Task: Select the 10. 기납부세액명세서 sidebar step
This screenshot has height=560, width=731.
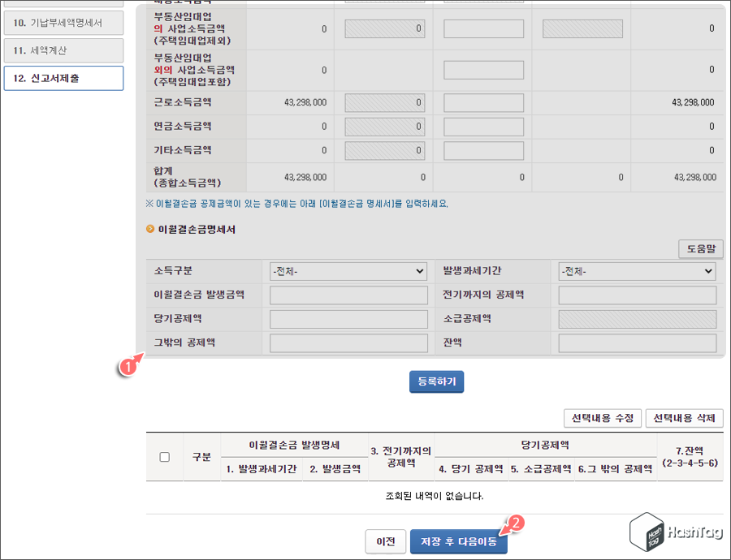Action: tap(63, 23)
